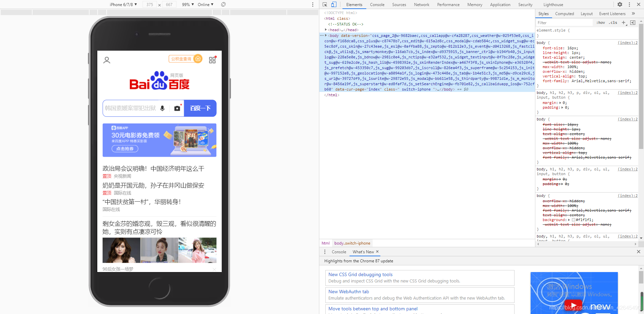The height and width of the screenshot is (314, 644).
Task: Select the drawer Console tab
Action: point(339,252)
